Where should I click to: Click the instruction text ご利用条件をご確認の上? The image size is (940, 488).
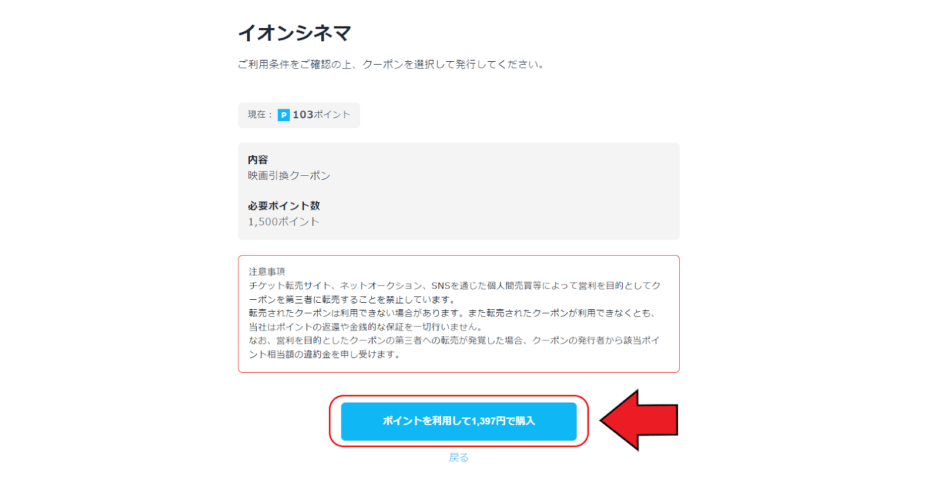point(390,64)
